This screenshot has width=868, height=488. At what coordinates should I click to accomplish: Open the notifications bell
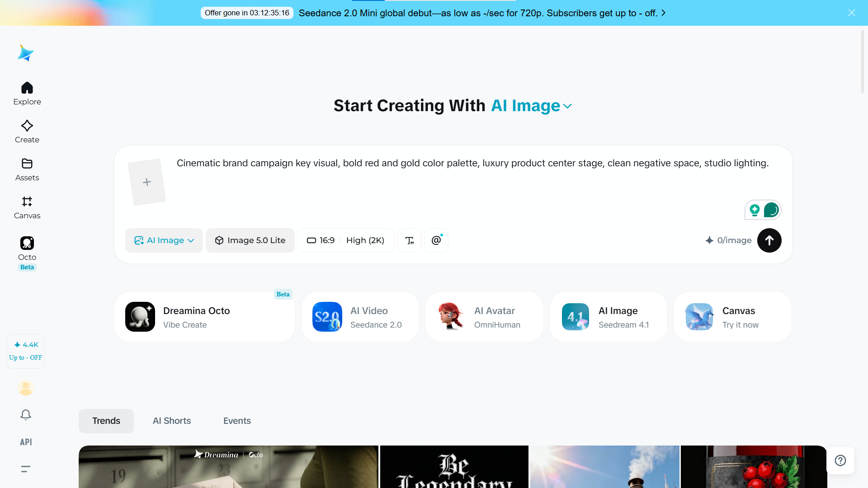(x=26, y=415)
